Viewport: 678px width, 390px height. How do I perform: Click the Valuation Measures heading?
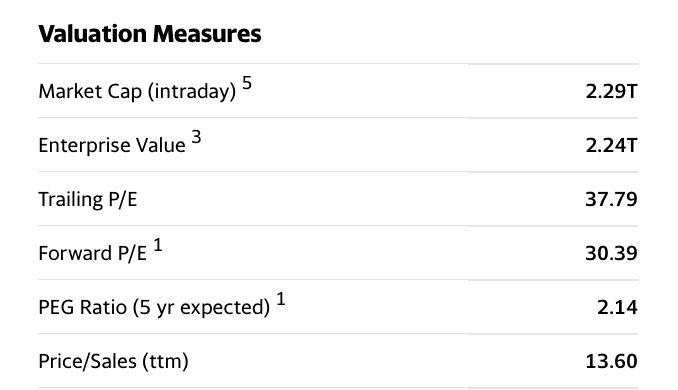[x=150, y=34]
